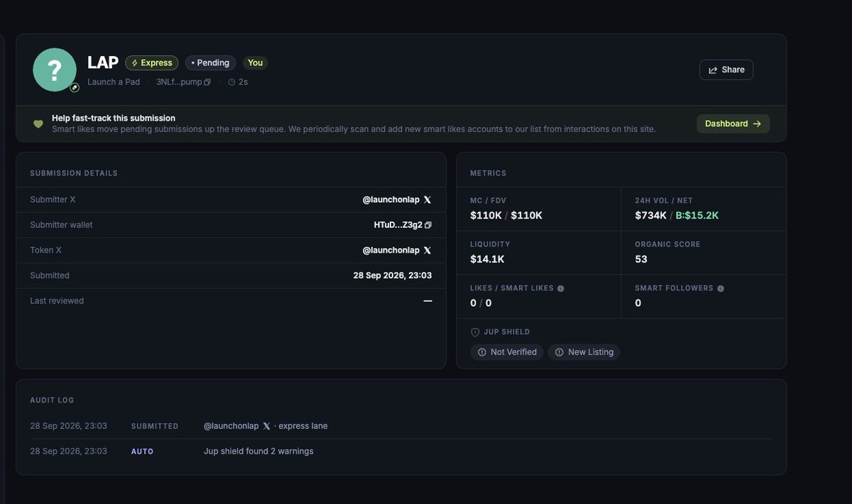Copy the HTuD...Z3g2 submitter wallet address
This screenshot has width=852, height=504.
click(x=428, y=225)
